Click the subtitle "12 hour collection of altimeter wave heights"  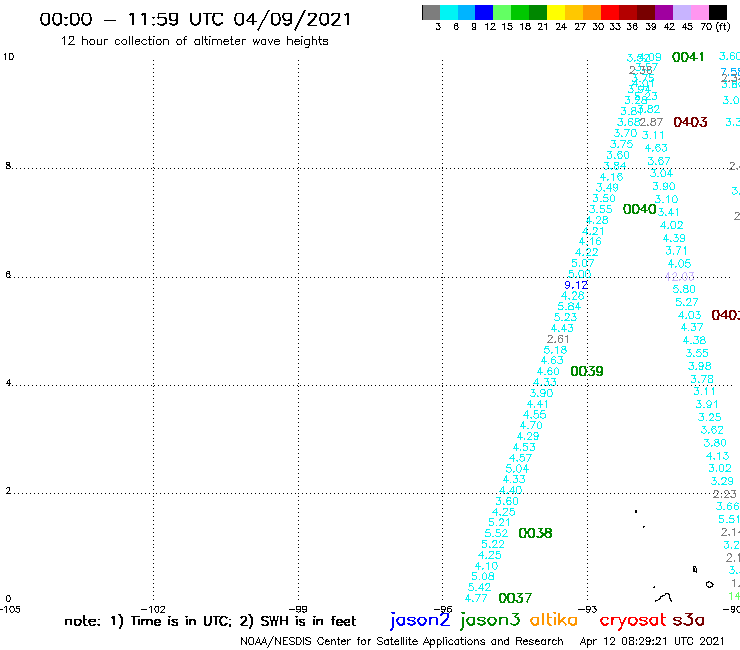coord(194,41)
